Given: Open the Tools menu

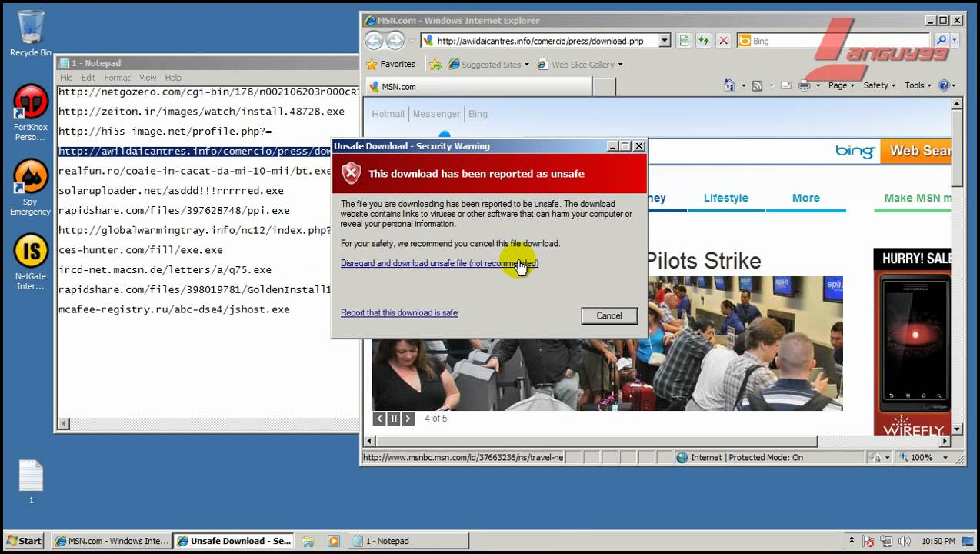Looking at the screenshot, I should (918, 85).
